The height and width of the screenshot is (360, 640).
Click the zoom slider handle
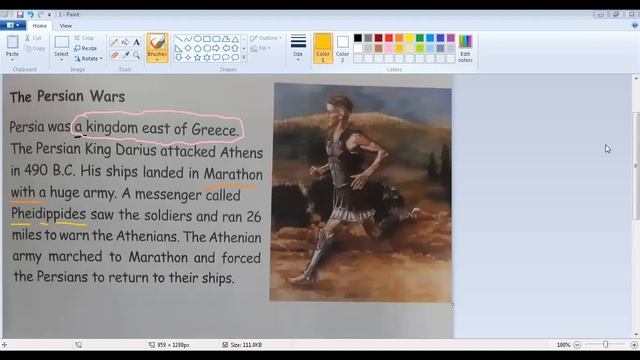[x=606, y=345]
